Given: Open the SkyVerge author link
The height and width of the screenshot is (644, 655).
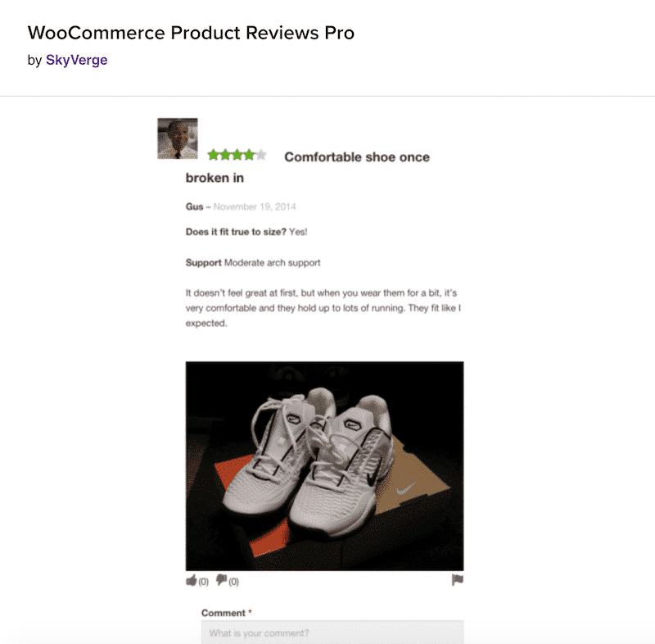Looking at the screenshot, I should 79,59.
